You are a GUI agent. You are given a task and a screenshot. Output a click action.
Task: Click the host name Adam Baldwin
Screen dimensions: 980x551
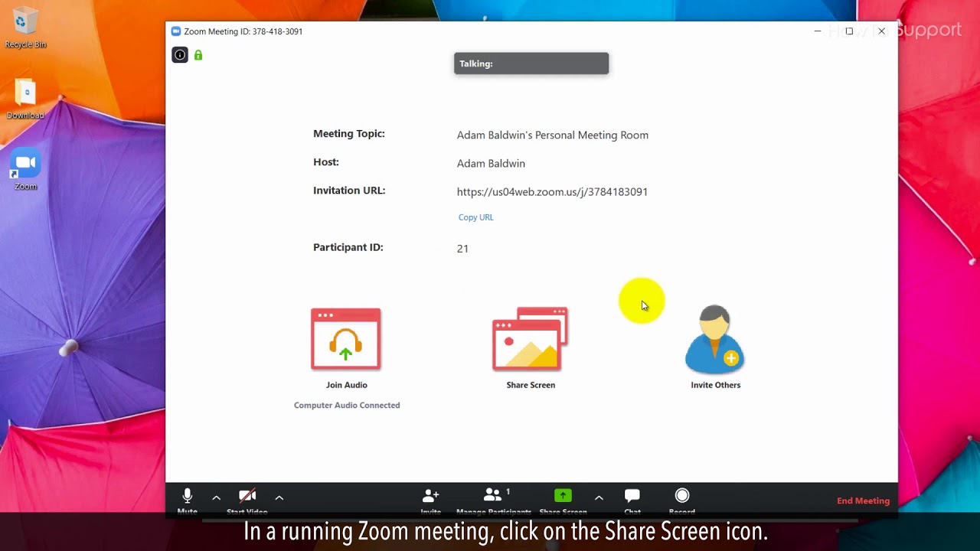point(491,164)
